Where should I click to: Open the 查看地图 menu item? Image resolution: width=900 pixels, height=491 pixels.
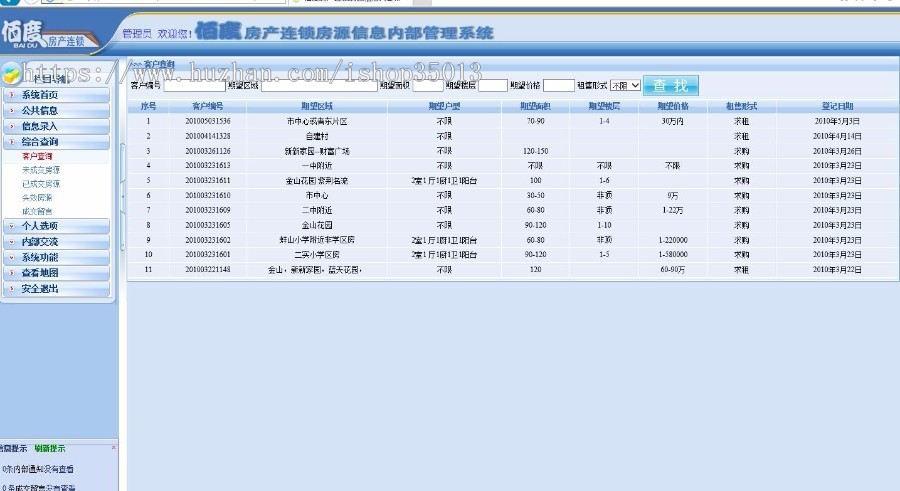pos(56,273)
